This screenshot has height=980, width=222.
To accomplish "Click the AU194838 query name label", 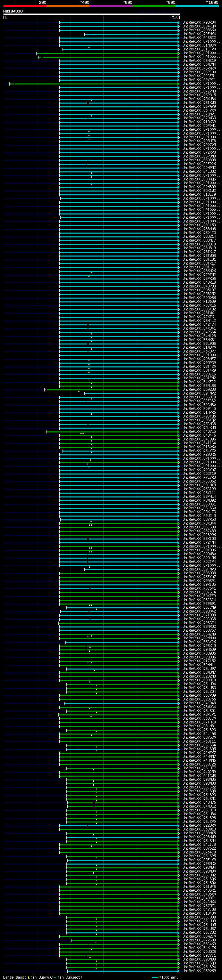I will 13,11.
